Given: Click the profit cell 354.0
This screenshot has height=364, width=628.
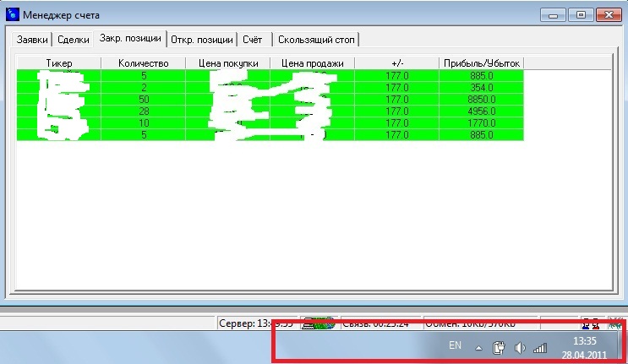Looking at the screenshot, I should coord(482,88).
